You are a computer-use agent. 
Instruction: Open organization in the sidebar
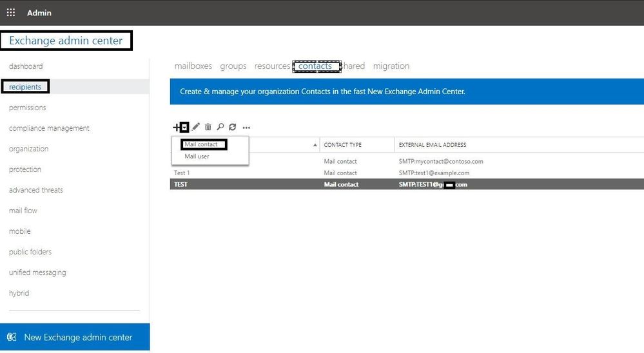pos(29,149)
